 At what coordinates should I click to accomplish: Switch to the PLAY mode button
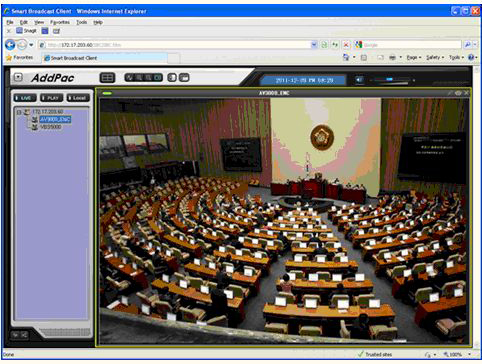(x=51, y=98)
